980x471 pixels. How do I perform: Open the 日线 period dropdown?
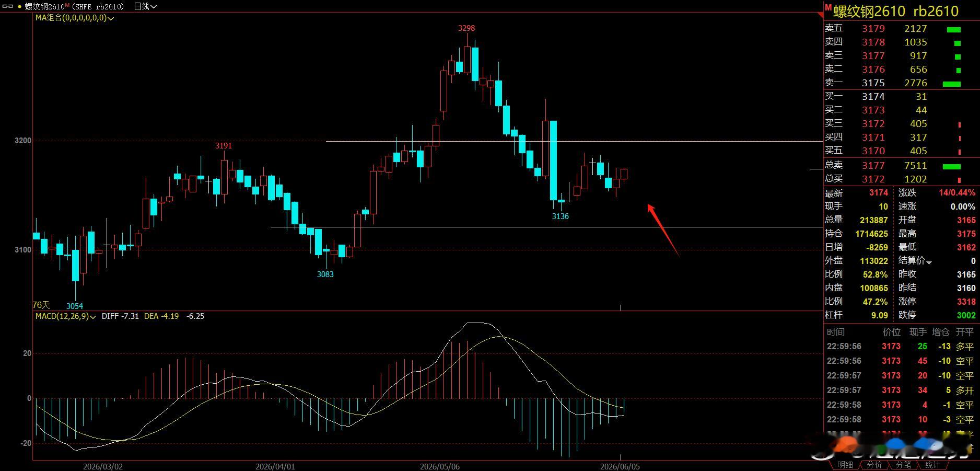145,6
